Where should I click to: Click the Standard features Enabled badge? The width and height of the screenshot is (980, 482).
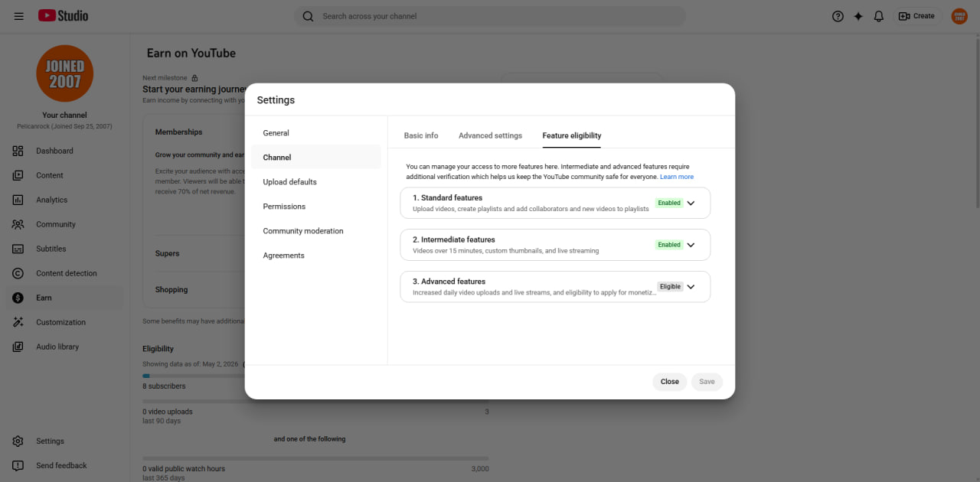pyautogui.click(x=669, y=204)
